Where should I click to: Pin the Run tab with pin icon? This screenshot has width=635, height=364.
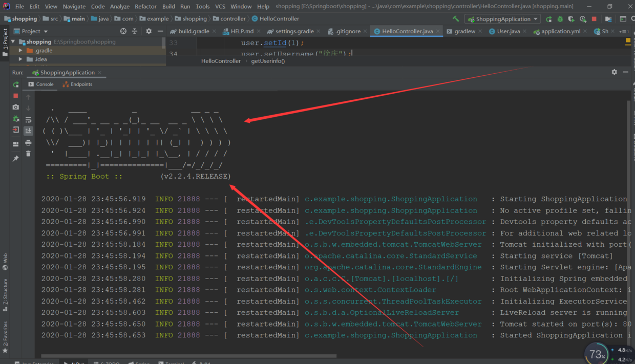tap(16, 159)
